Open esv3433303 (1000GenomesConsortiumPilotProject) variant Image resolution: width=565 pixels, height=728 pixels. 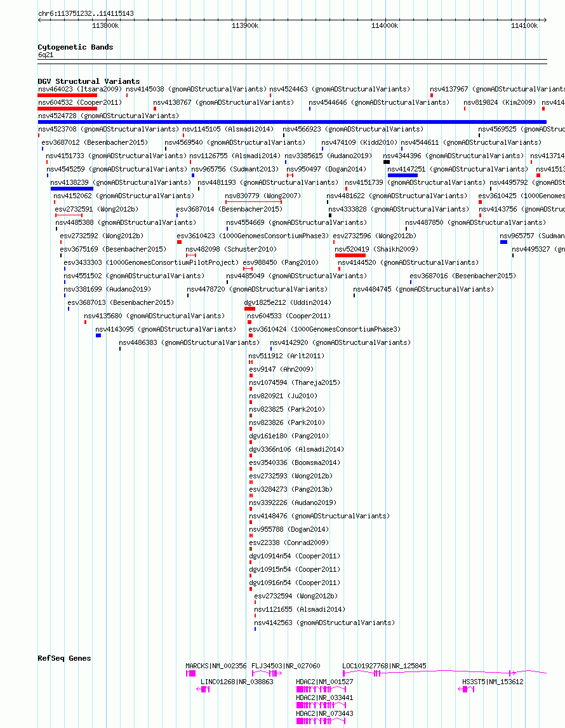[x=151, y=263]
